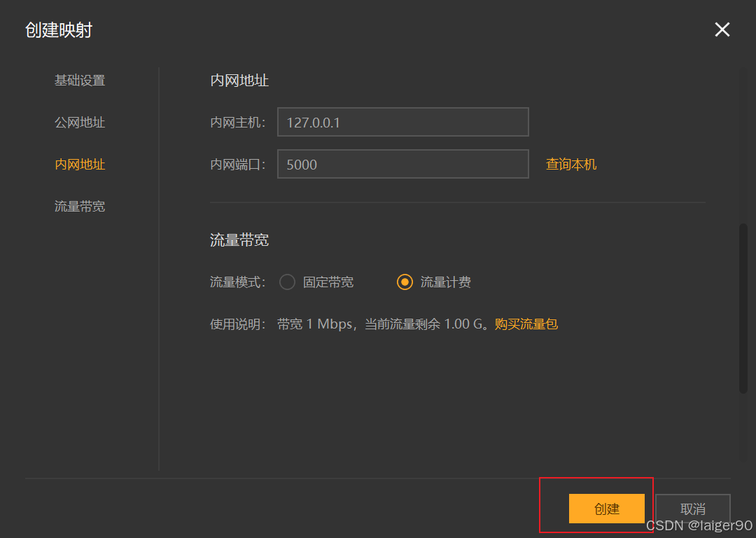Click the 带宽 1 Mbps usage description text
Viewport: 756px width, 538px height.
(x=385, y=324)
